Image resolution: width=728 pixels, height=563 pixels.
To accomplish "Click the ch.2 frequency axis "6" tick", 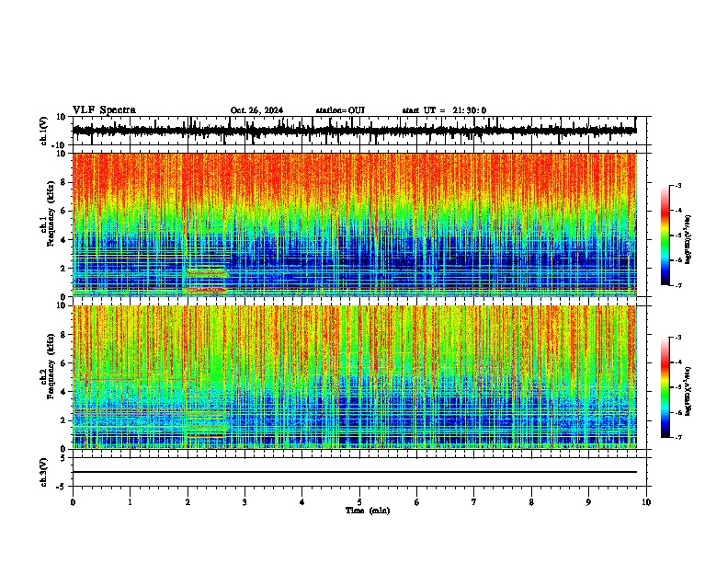I will click(64, 362).
